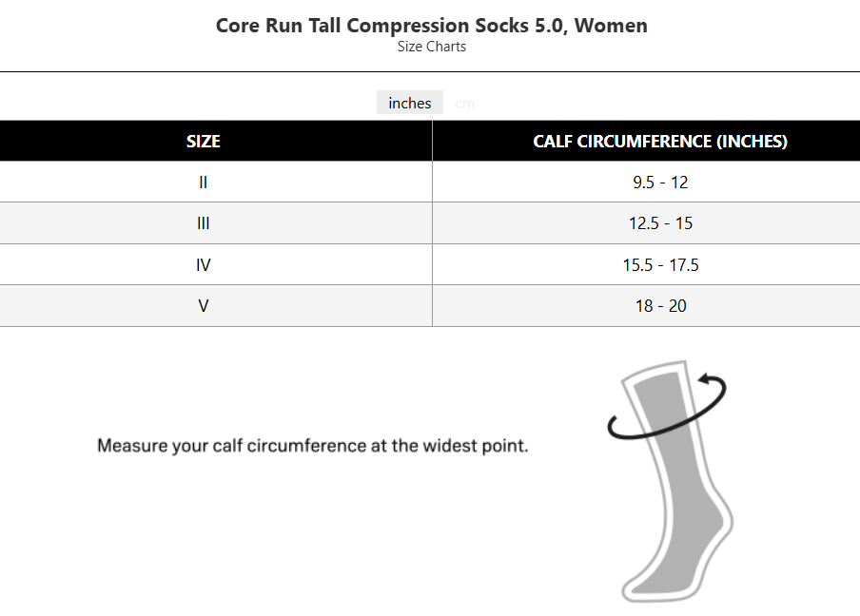Click the top cuff of the sock illustration
Image resolution: width=860 pixels, height=616 pixels.
655,372
